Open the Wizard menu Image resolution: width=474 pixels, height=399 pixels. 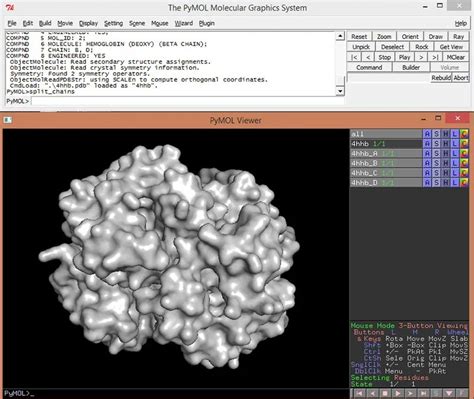pyautogui.click(x=184, y=23)
